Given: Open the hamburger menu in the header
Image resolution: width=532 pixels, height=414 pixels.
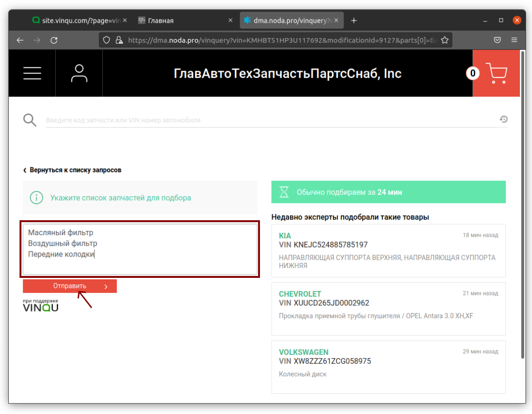Looking at the screenshot, I should point(32,73).
